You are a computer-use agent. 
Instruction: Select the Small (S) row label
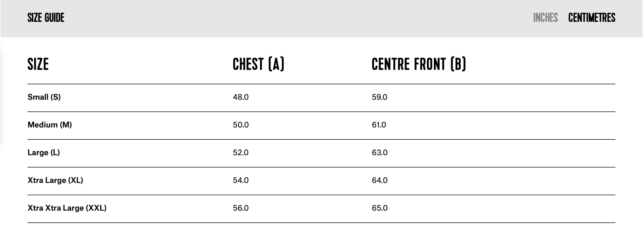(x=44, y=97)
